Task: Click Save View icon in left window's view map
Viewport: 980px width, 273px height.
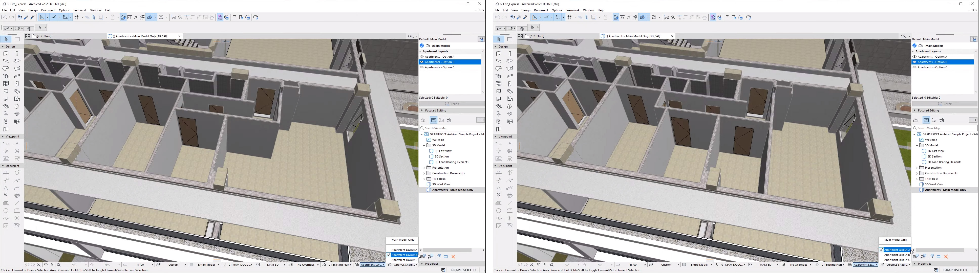Action: click(x=423, y=257)
